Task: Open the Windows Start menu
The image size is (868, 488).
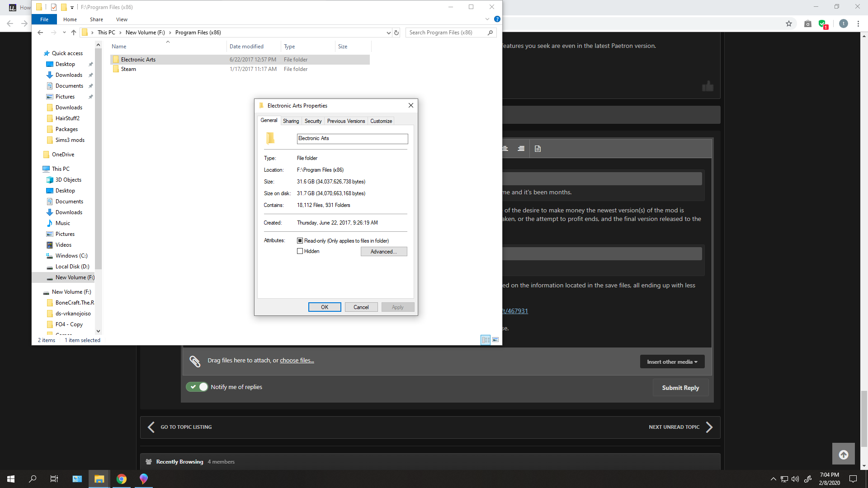Action: point(11,479)
